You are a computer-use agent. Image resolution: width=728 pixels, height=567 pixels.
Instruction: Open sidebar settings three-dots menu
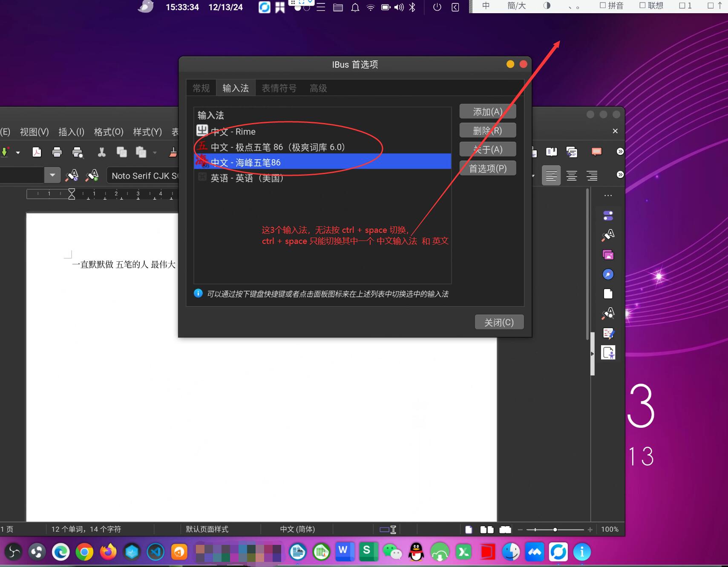tap(608, 195)
